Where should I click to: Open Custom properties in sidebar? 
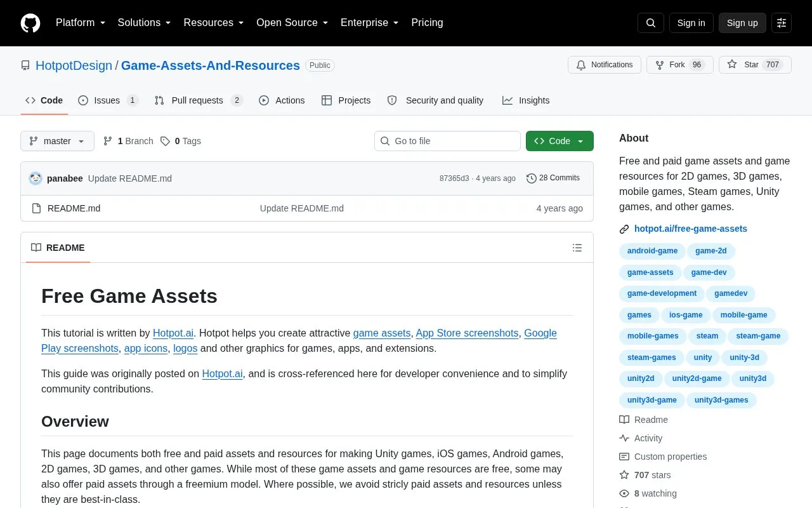663,457
